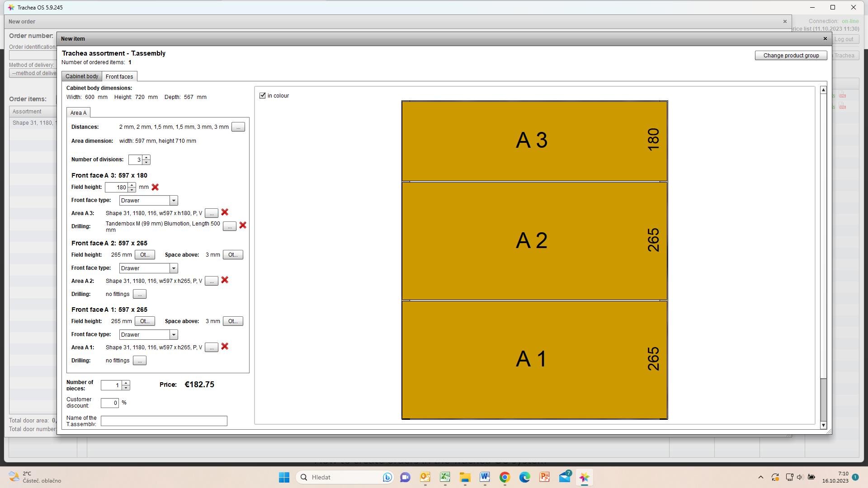868x488 pixels.
Task: Open PowerPoint from the taskbar
Action: 544,477
